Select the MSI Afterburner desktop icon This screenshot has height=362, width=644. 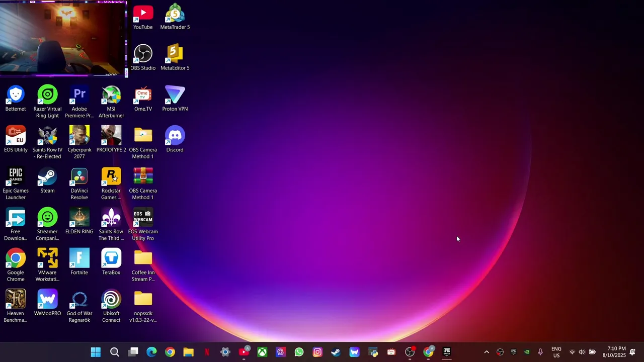tap(111, 102)
